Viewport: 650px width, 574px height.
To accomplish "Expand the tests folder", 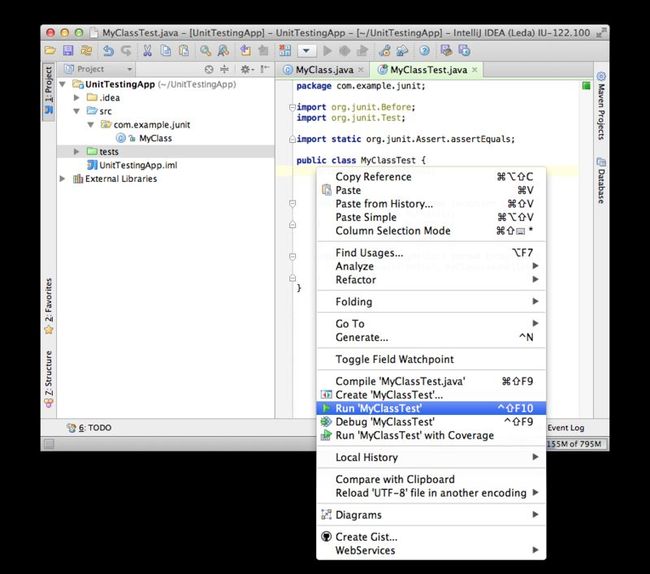I will point(76,152).
